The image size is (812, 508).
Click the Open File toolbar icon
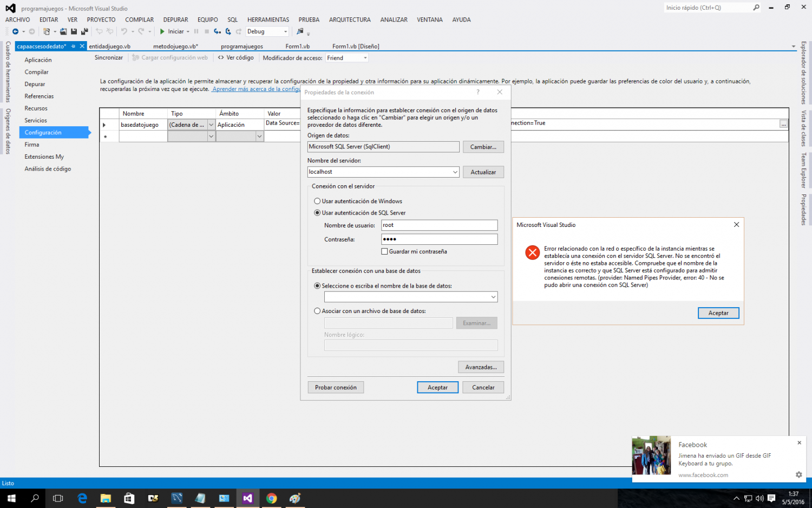click(63, 31)
